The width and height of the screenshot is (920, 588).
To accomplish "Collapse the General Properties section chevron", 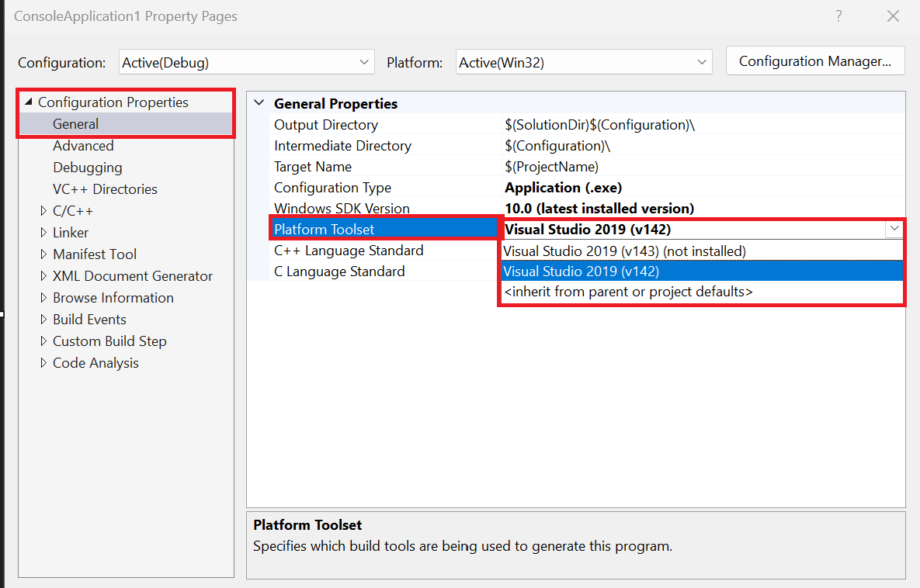I will (259, 103).
